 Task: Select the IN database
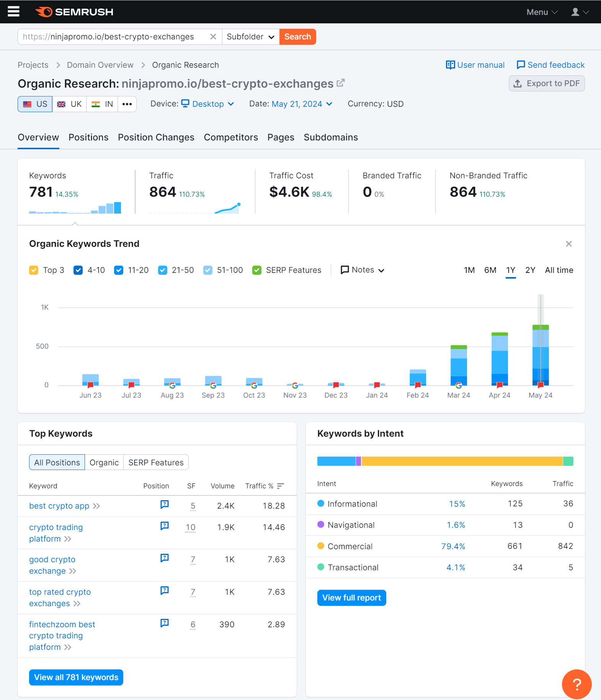102,104
